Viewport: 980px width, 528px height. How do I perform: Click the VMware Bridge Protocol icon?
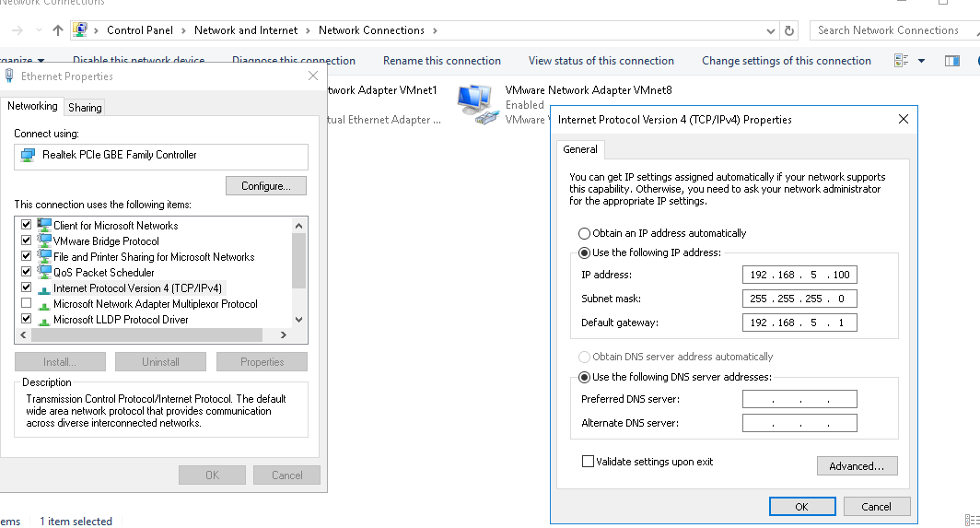(44, 241)
